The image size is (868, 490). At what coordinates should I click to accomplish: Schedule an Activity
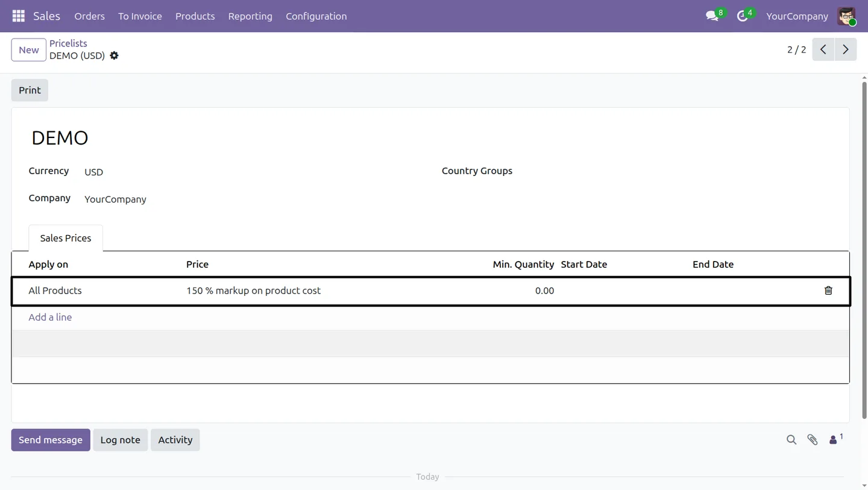pyautogui.click(x=175, y=440)
